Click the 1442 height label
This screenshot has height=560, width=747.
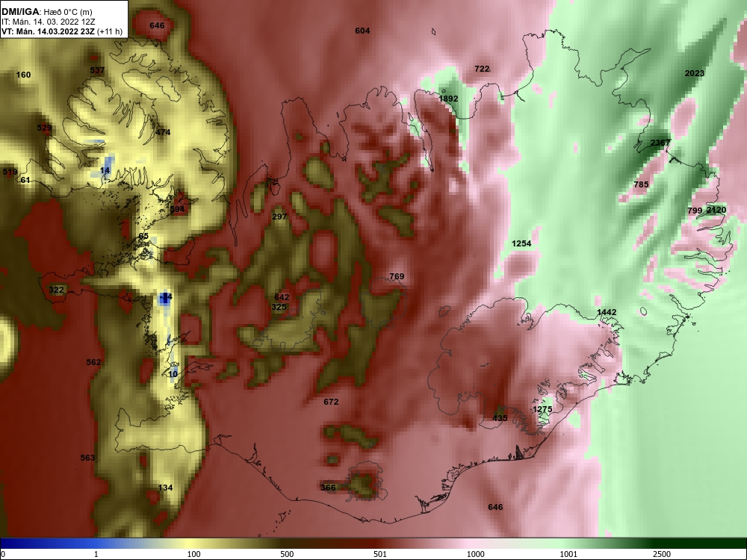(607, 312)
